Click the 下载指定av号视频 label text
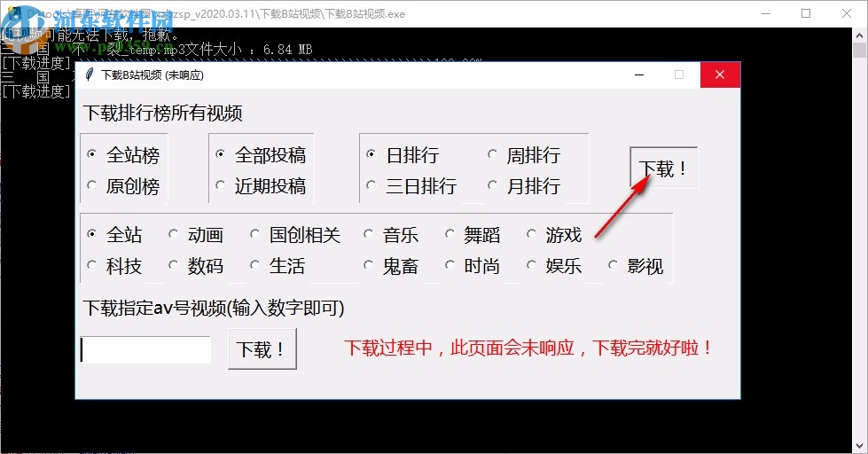Screen dimensions: 868x454 click(x=214, y=308)
